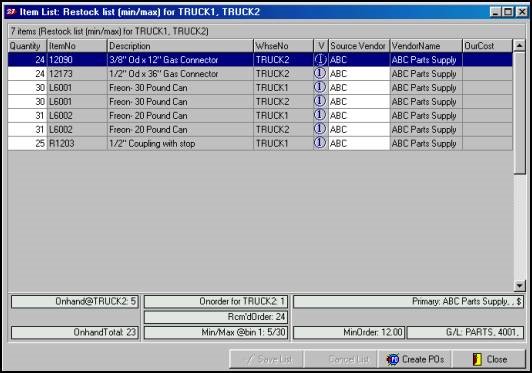Image resolution: width=532 pixels, height=373 pixels.
Task: Click TRUCK1 warehouse cell in R1203 row
Action: point(284,143)
